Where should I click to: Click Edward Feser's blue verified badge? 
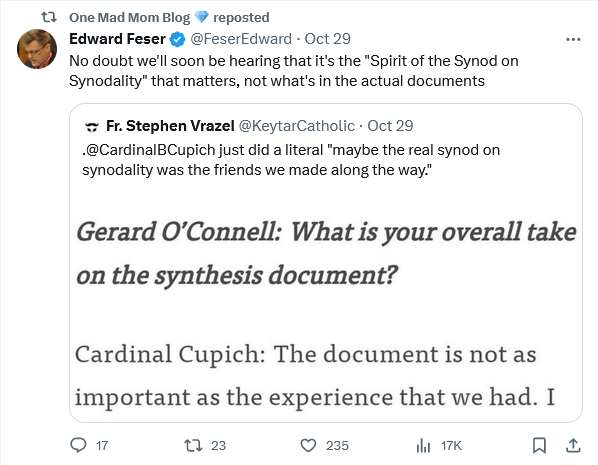178,39
